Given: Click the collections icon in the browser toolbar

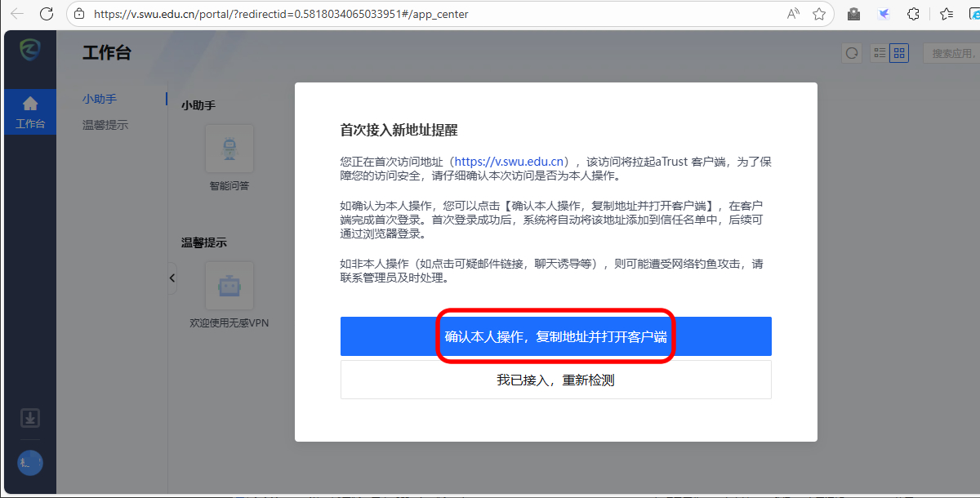Looking at the screenshot, I should pyautogui.click(x=945, y=14).
